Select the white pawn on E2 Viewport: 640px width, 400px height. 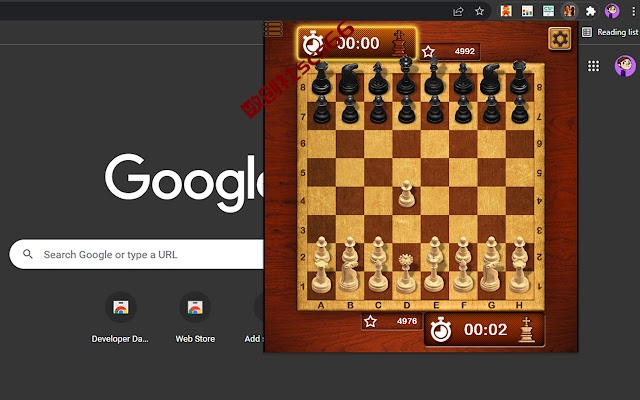(434, 249)
